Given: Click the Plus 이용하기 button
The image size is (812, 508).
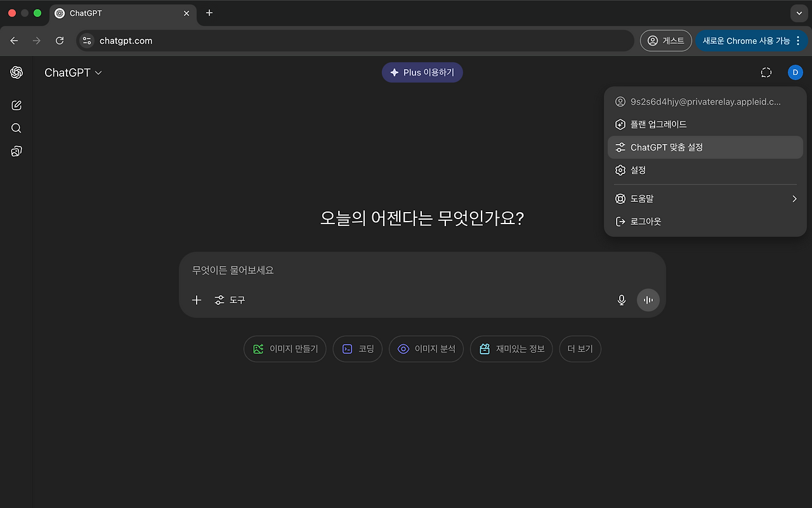Looking at the screenshot, I should click(x=422, y=72).
